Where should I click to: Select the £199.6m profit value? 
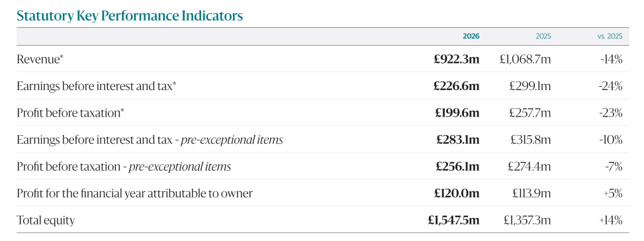coord(457,113)
